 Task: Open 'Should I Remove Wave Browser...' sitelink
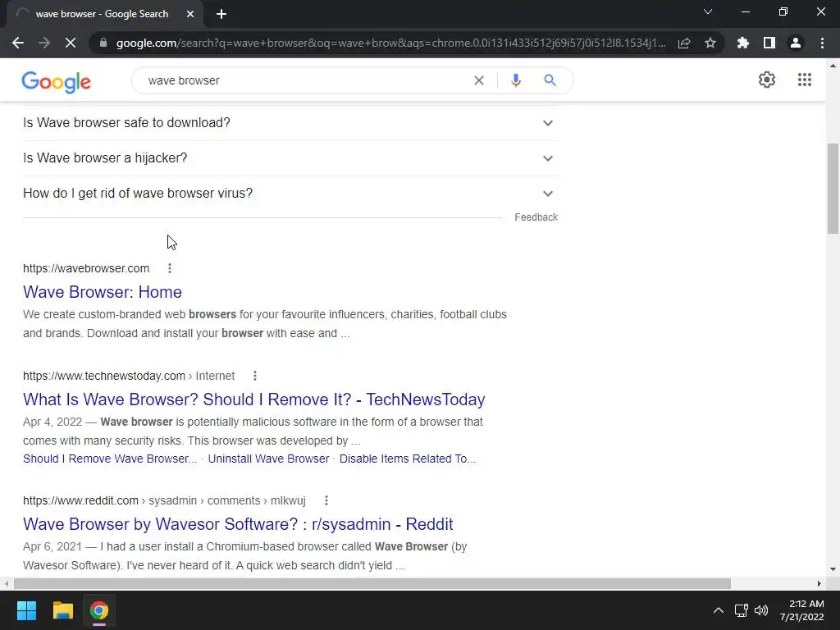[x=110, y=459]
